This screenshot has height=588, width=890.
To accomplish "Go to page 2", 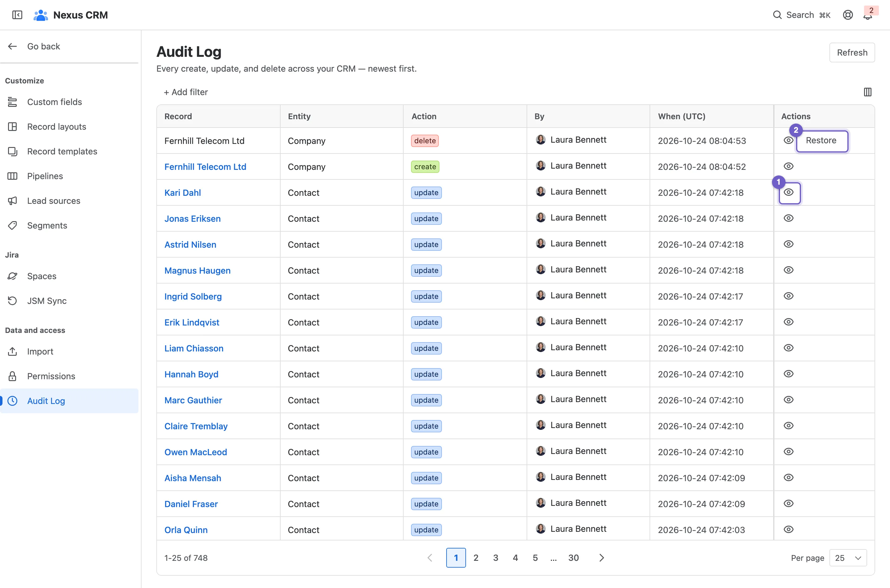I will [476, 558].
